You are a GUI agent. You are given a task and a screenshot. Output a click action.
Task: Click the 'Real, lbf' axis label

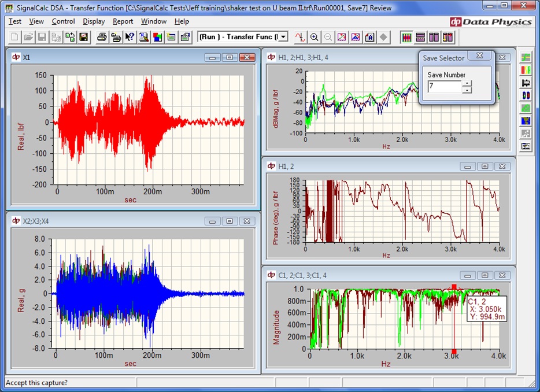point(21,136)
